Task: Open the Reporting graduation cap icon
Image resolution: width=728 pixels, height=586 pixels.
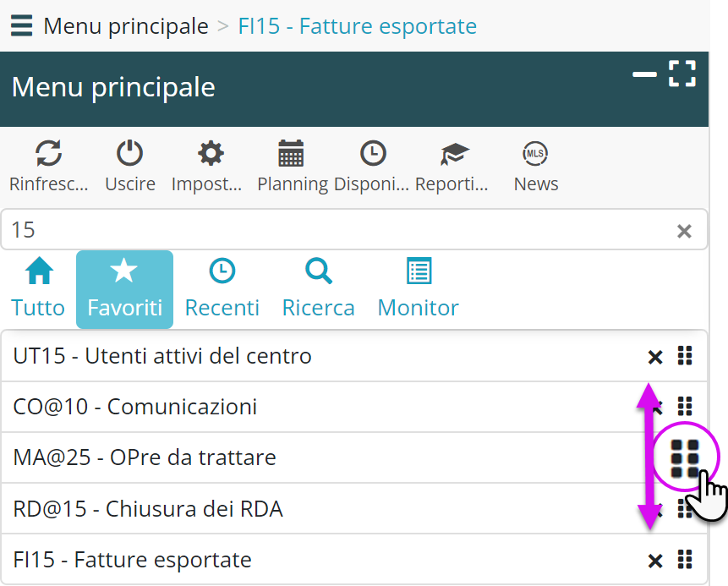Action: click(454, 154)
